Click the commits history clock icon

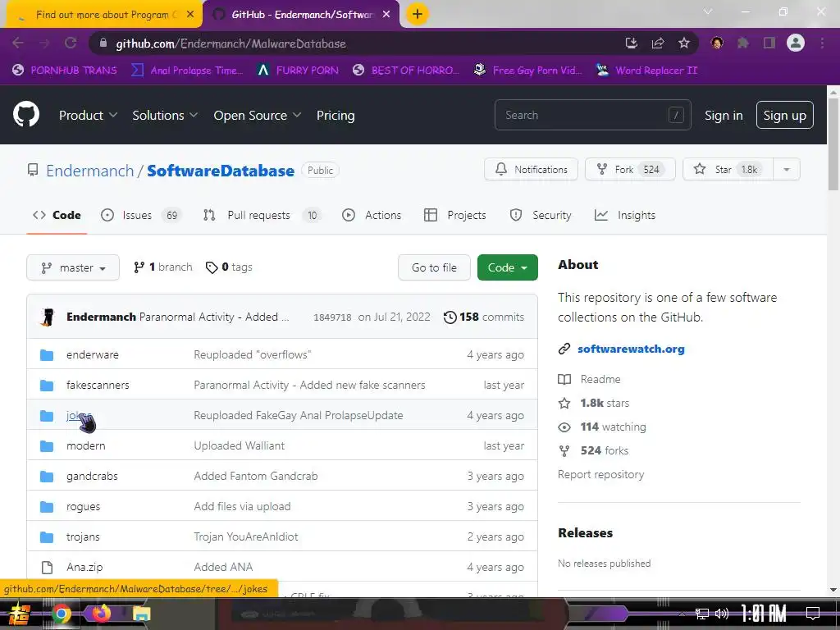(450, 317)
